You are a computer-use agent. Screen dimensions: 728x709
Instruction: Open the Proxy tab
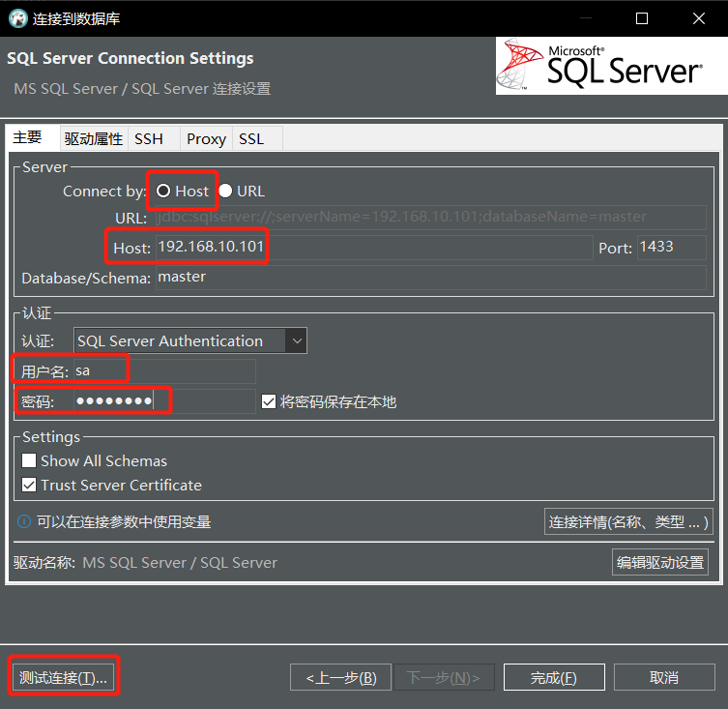(206, 138)
